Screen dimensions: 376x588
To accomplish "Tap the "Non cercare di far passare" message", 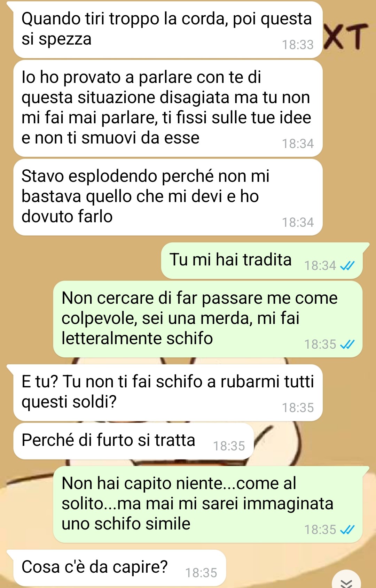I will click(208, 319).
